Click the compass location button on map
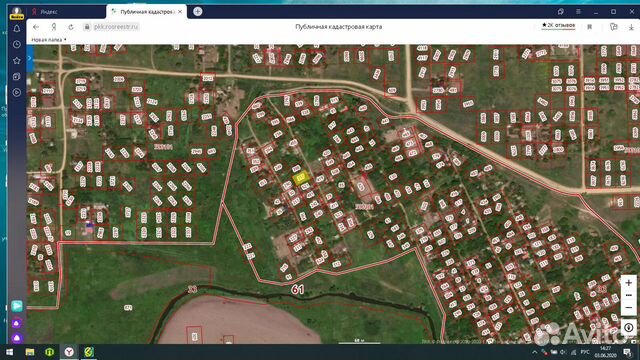 pyautogui.click(x=629, y=327)
